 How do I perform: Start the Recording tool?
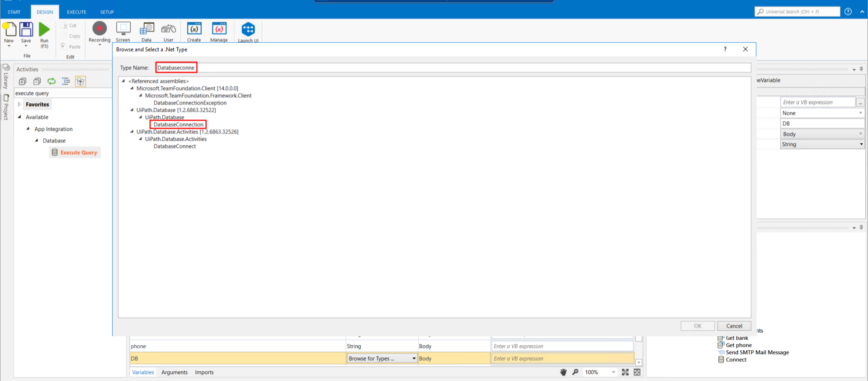pyautogui.click(x=99, y=29)
